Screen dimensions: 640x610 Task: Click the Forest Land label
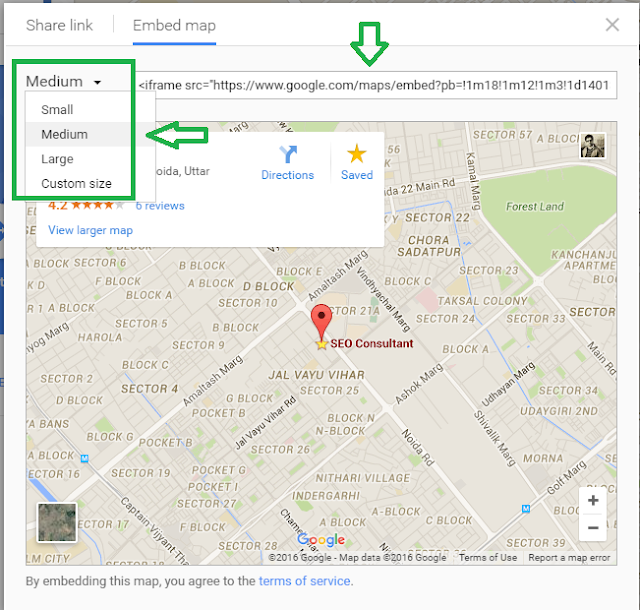coord(535,207)
